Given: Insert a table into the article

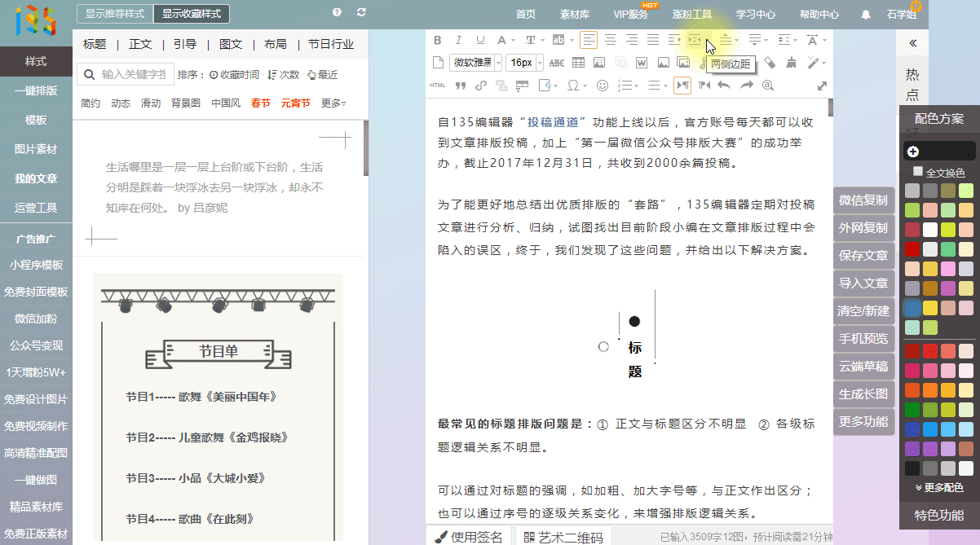Looking at the screenshot, I should coord(578,63).
